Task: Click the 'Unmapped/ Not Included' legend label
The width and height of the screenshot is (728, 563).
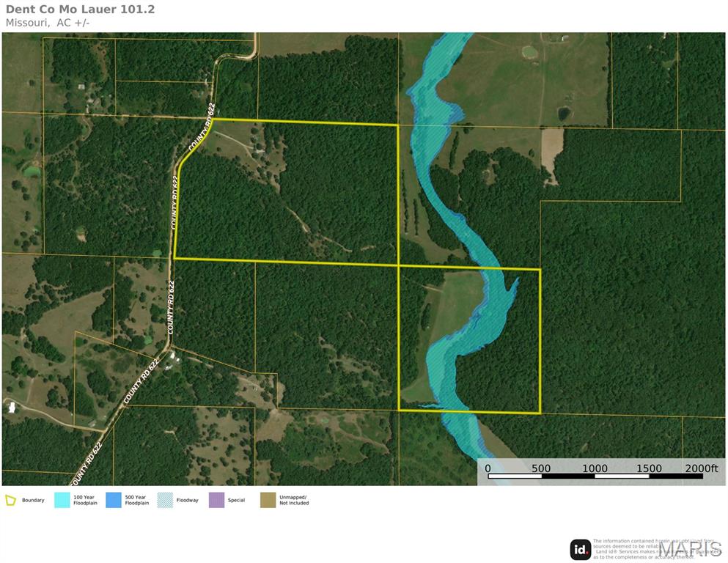Action: (294, 501)
